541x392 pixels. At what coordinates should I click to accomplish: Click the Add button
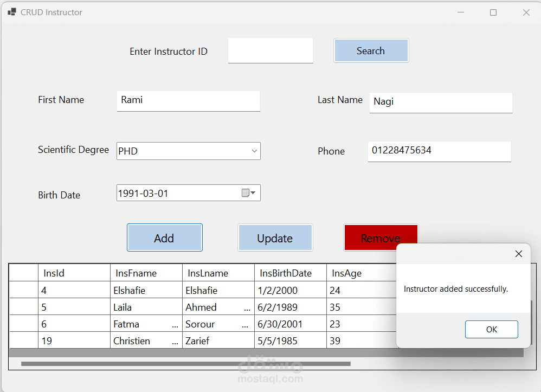tap(165, 238)
